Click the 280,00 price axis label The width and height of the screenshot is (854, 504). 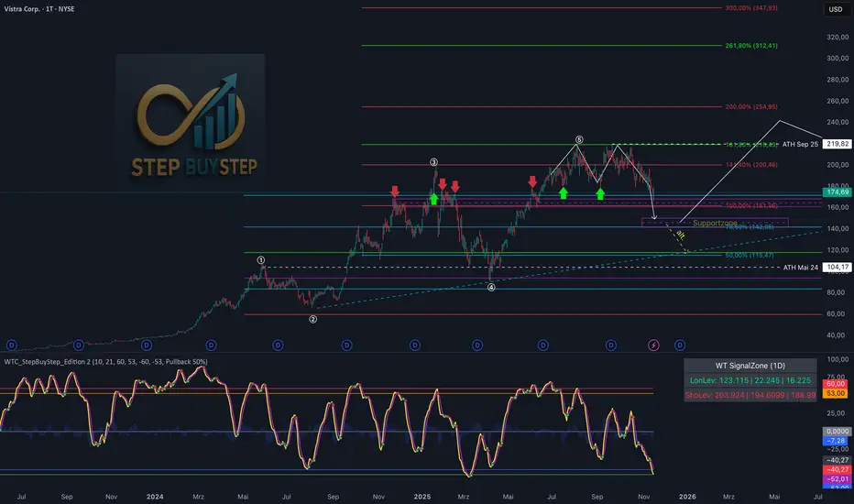pos(838,80)
